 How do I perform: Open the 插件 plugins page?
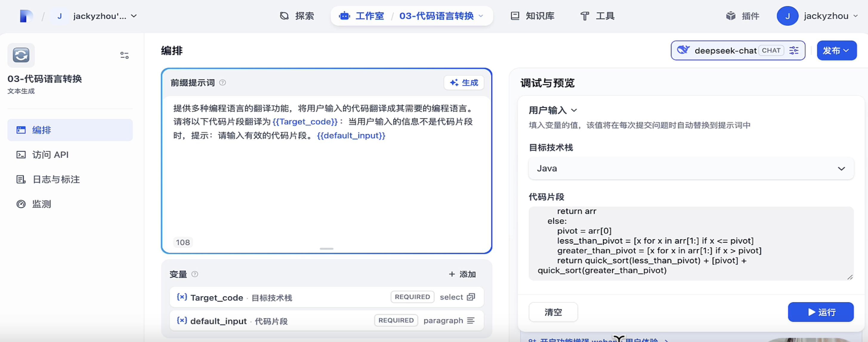click(x=742, y=16)
